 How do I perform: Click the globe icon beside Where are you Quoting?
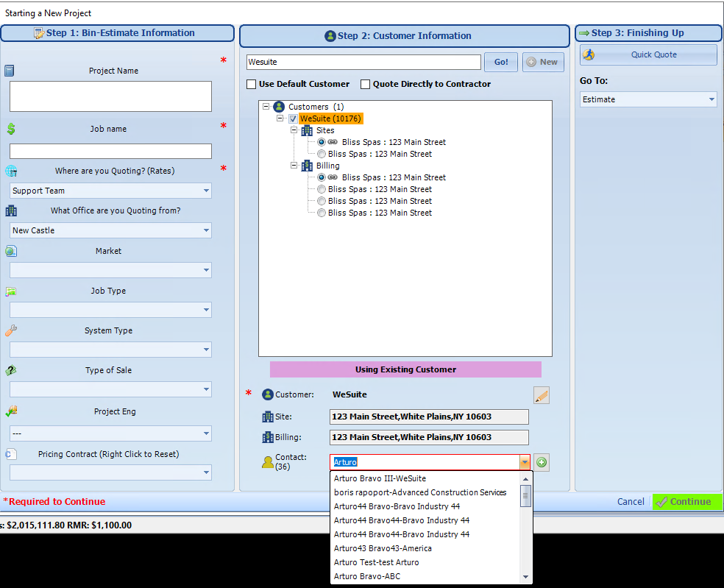11,171
